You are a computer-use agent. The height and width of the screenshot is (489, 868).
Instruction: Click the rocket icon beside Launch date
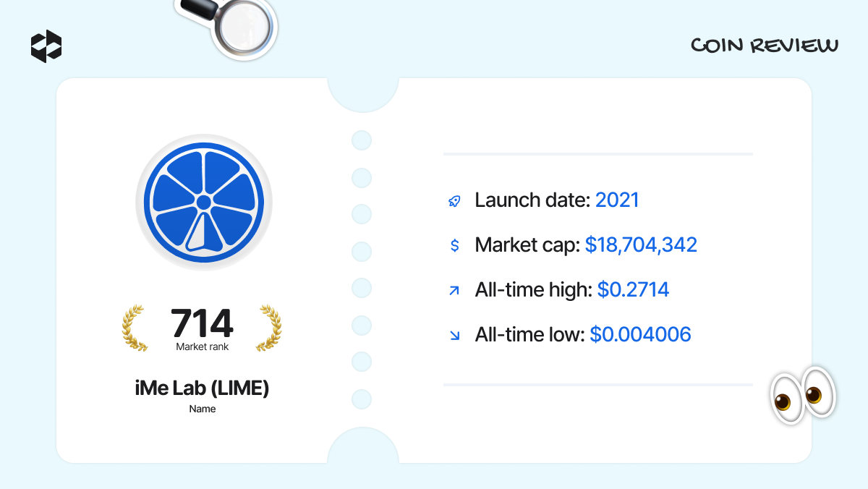454,201
